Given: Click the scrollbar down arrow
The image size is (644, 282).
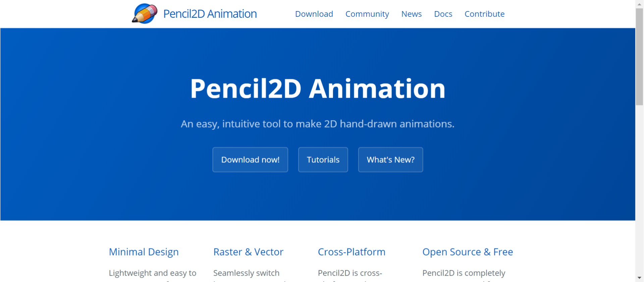Looking at the screenshot, I should (x=639, y=278).
